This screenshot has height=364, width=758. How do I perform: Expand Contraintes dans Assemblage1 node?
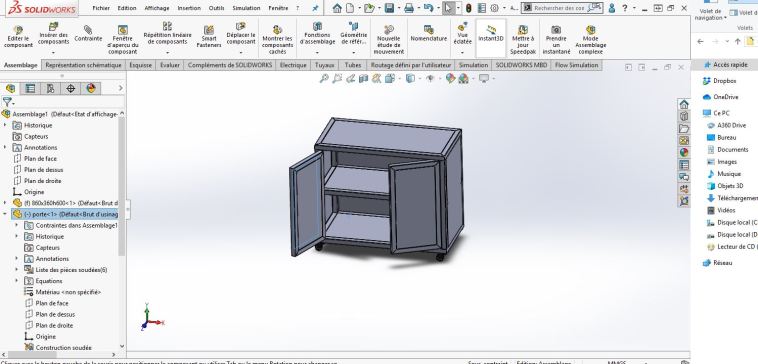pyautogui.click(x=17, y=225)
